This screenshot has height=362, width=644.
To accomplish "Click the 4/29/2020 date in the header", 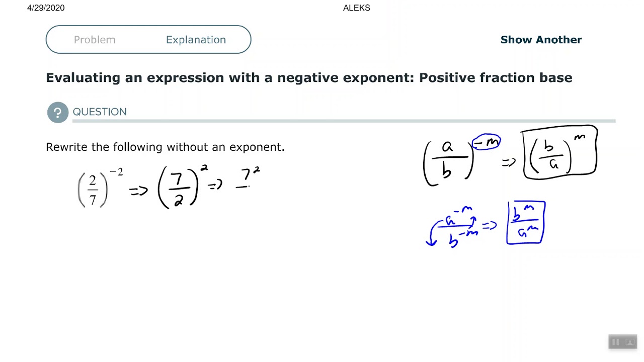I will coord(46,8).
